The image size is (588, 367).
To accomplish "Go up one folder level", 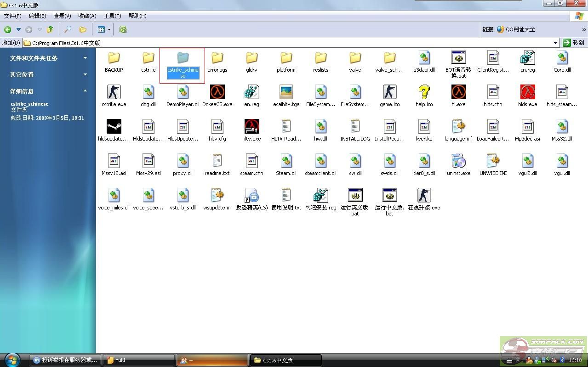I will 50,29.
